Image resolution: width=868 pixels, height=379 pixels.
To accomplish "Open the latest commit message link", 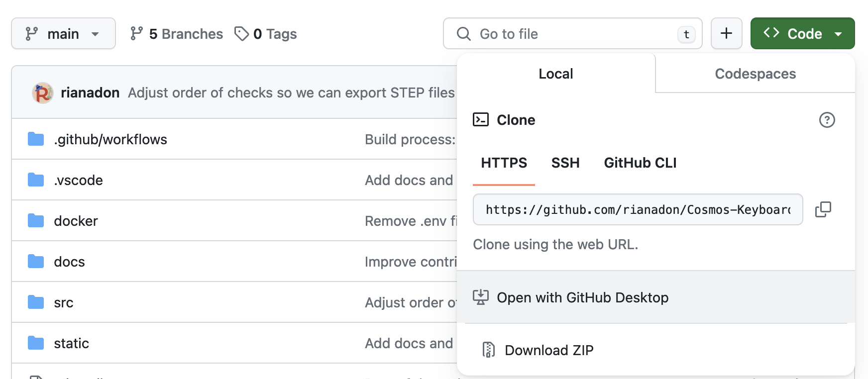I will (x=291, y=93).
